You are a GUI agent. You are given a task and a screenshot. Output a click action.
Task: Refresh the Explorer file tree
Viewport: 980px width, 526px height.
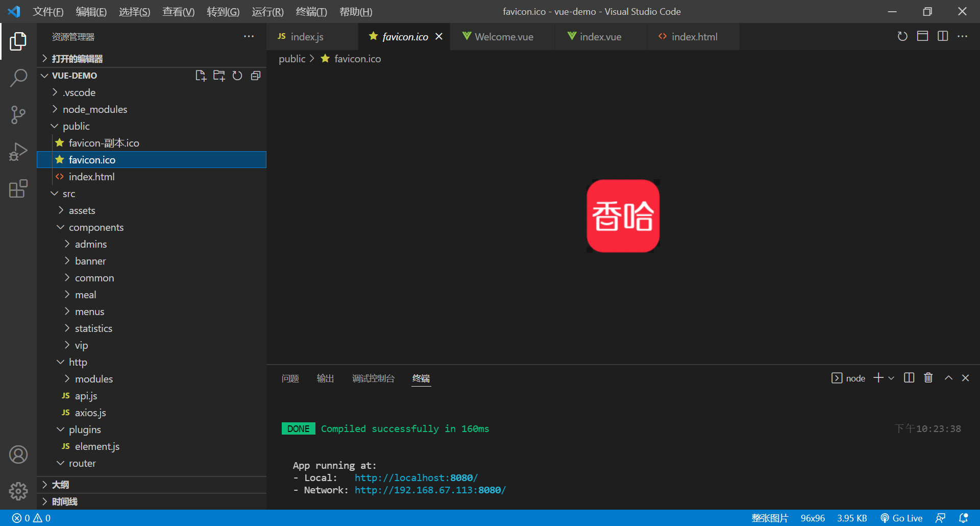[237, 75]
